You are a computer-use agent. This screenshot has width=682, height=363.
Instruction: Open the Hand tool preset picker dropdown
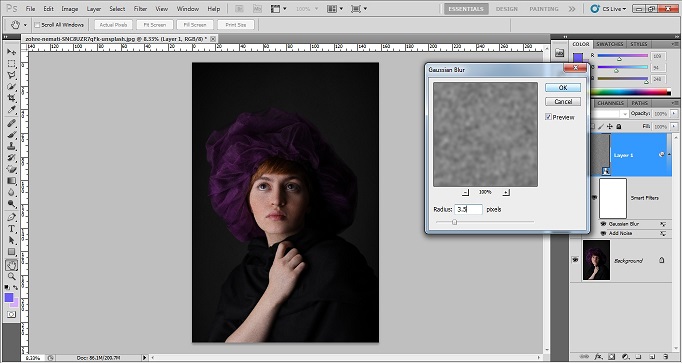(25, 25)
